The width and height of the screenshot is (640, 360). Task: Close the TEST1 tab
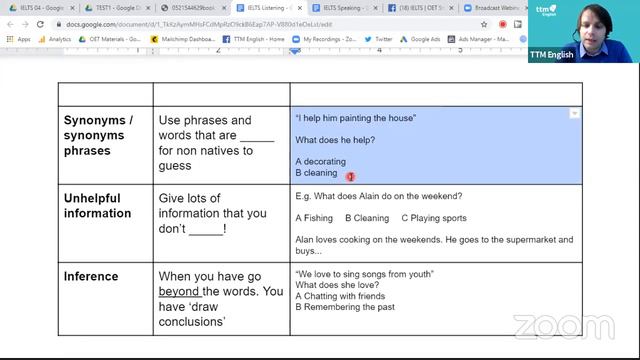pos(148,8)
